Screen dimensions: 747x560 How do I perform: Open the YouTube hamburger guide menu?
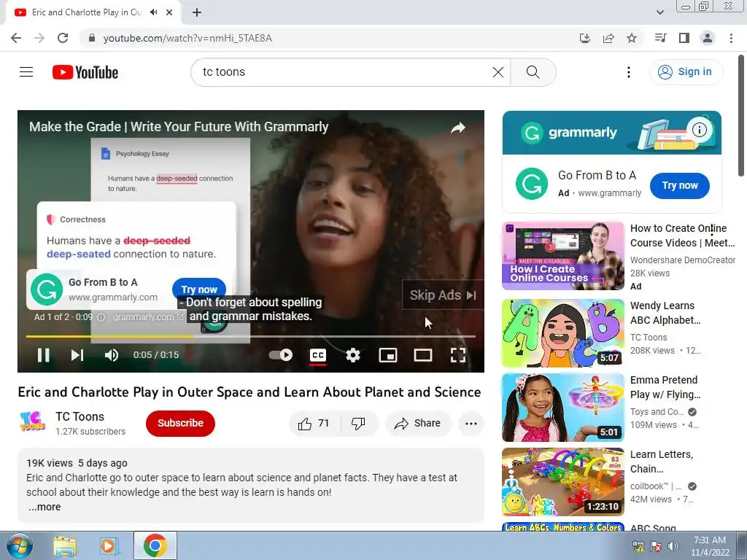(26, 72)
